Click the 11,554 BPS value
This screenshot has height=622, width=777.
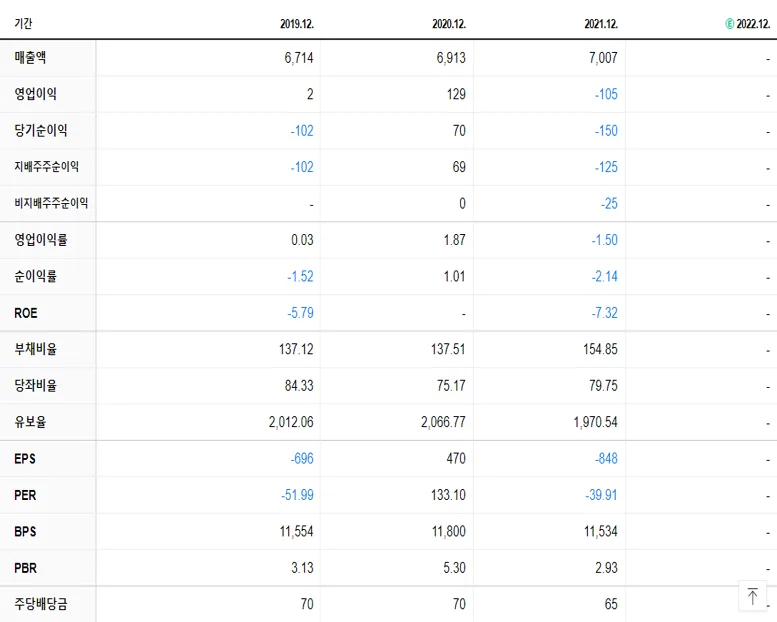[x=297, y=532]
